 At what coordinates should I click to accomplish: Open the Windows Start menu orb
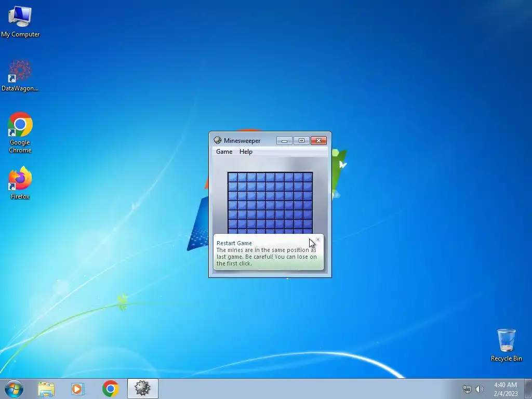[14, 389]
